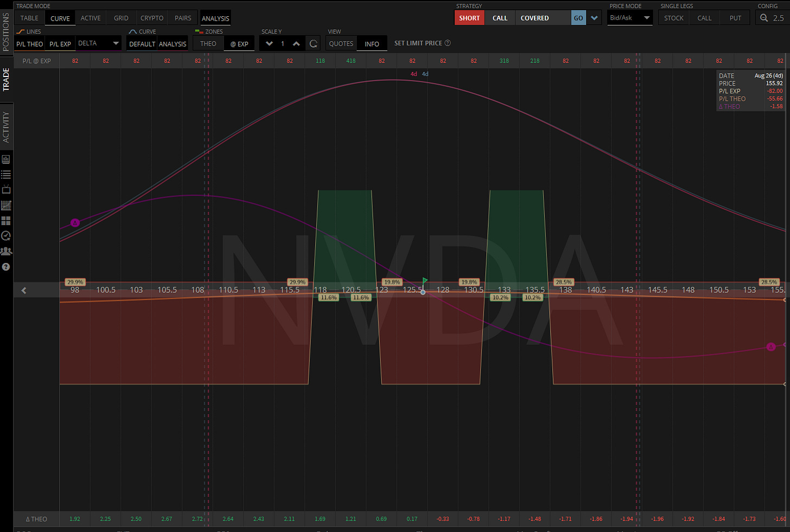Add a single leg STOCK
This screenshot has width=790, height=532.
(x=674, y=18)
